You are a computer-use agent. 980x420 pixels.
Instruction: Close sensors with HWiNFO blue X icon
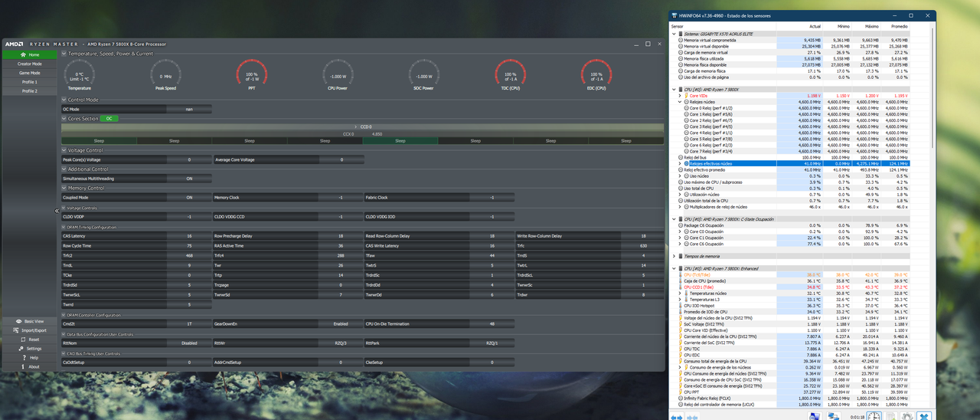click(x=925, y=416)
